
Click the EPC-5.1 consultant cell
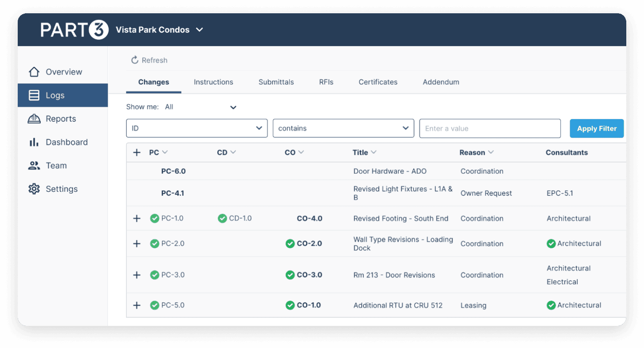click(560, 193)
